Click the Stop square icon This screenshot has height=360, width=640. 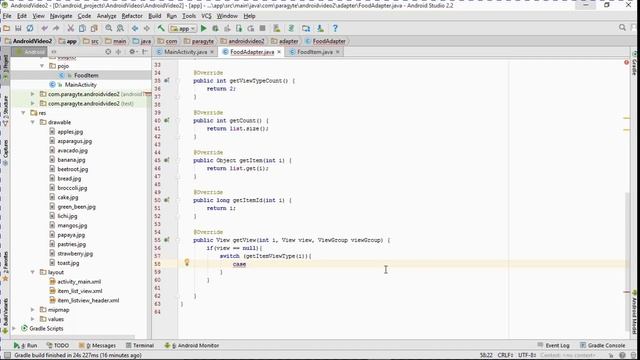pos(262,28)
